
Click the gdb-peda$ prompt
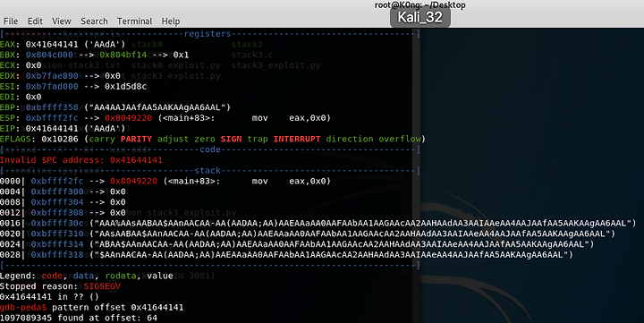tap(23, 308)
